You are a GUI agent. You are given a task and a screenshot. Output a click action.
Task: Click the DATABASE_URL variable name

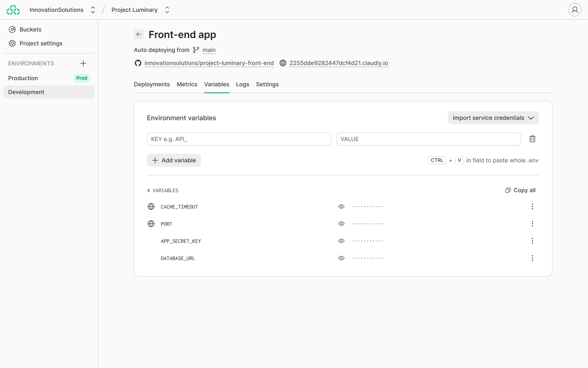tap(178, 258)
